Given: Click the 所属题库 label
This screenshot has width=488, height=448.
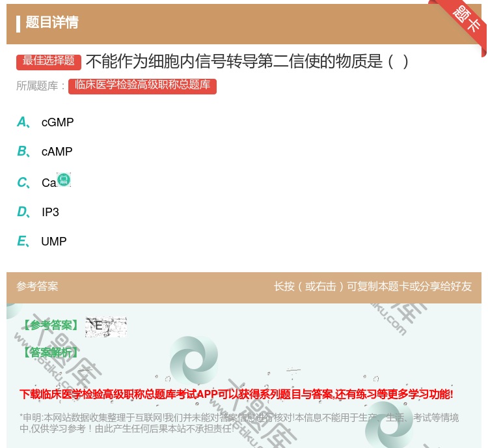Looking at the screenshot, I should point(40,86).
